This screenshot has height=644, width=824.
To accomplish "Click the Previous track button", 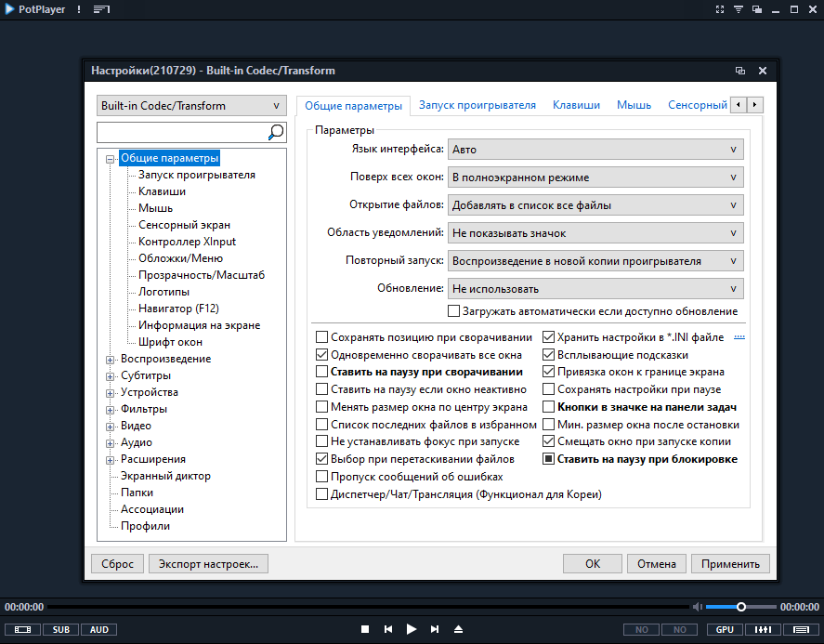I will (x=388, y=629).
